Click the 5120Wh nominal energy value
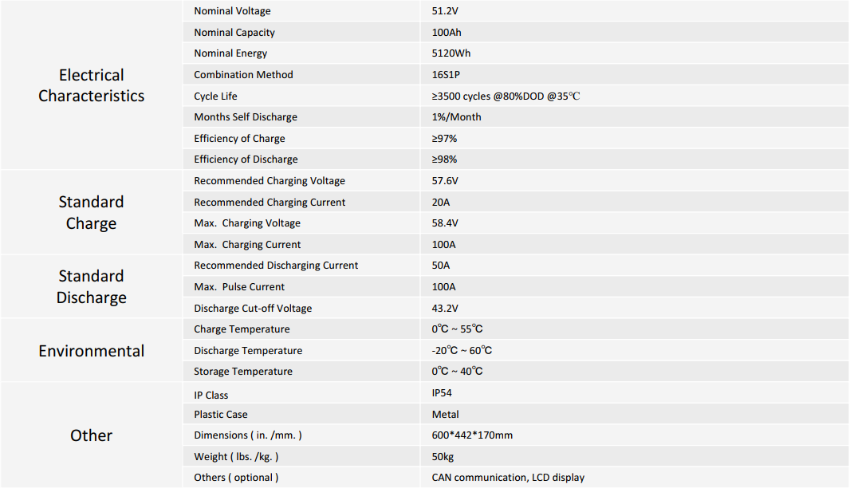Screen dimensions: 850x504 click(451, 53)
